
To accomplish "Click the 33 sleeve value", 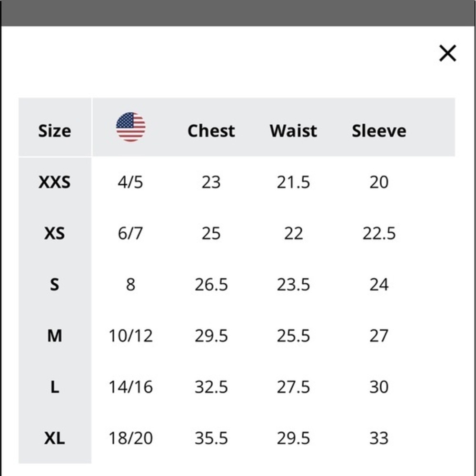I will tap(379, 438).
